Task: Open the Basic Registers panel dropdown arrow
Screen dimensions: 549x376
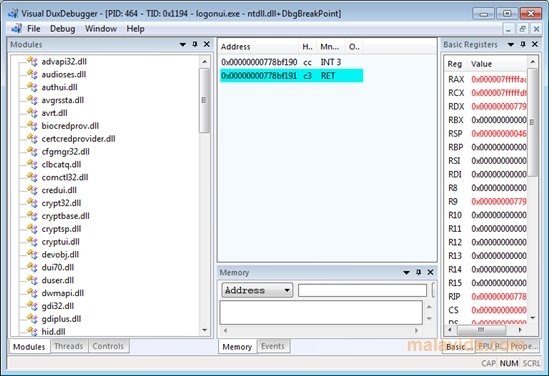Action: coord(510,44)
